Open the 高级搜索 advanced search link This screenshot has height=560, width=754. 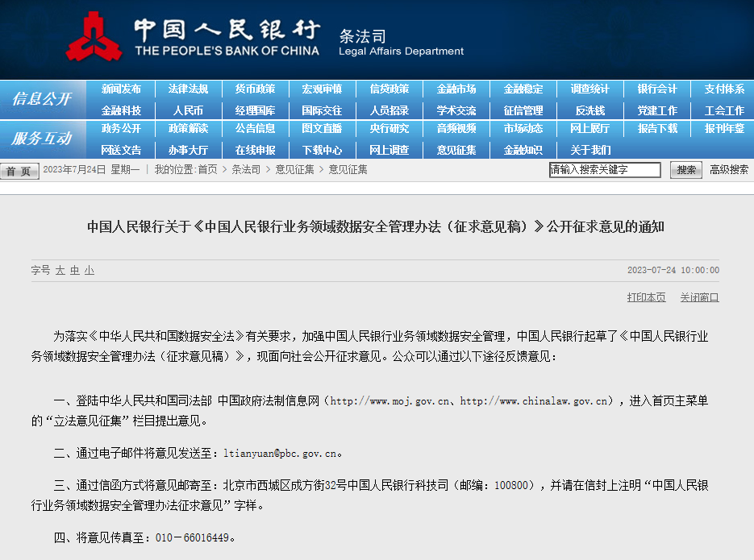click(729, 169)
